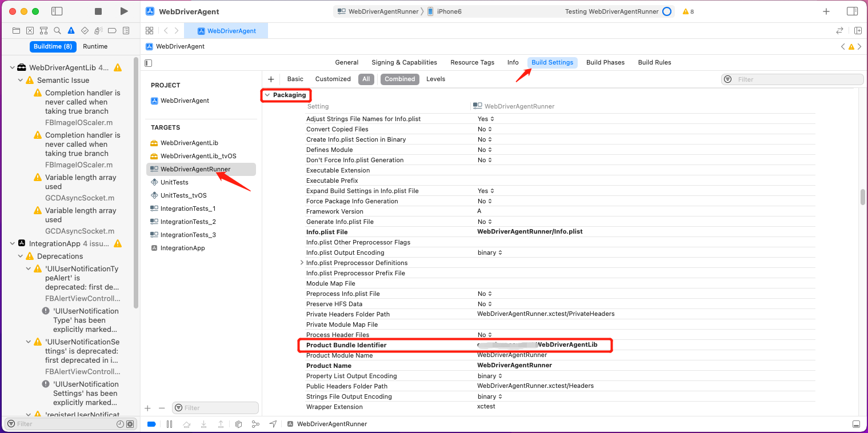
Task: Stop the running test via stop button
Action: 98,11
